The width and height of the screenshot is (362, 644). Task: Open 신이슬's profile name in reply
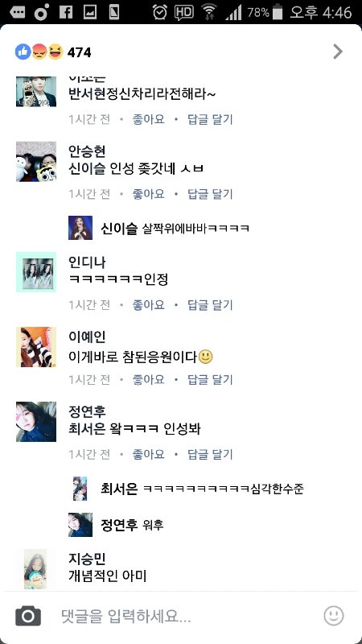[119, 229]
